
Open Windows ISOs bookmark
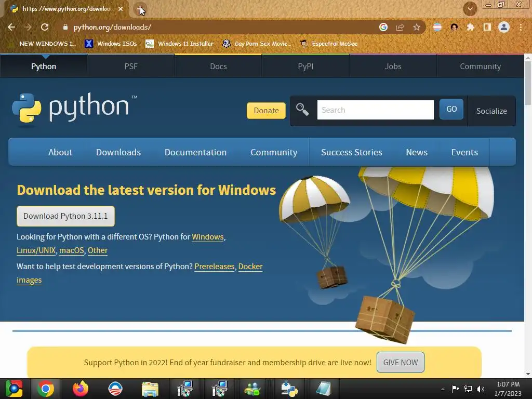click(111, 44)
